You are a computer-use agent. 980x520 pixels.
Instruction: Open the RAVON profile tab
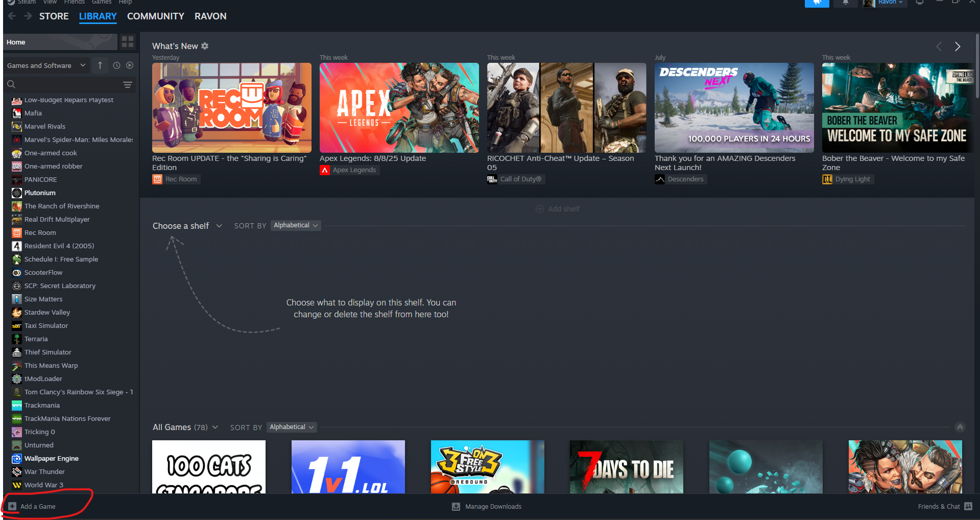[x=210, y=16]
